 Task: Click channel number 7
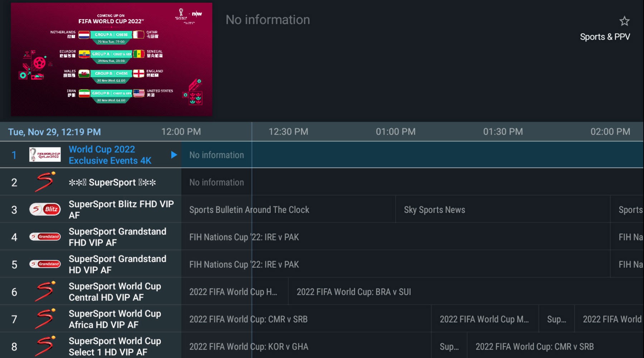[14, 319]
